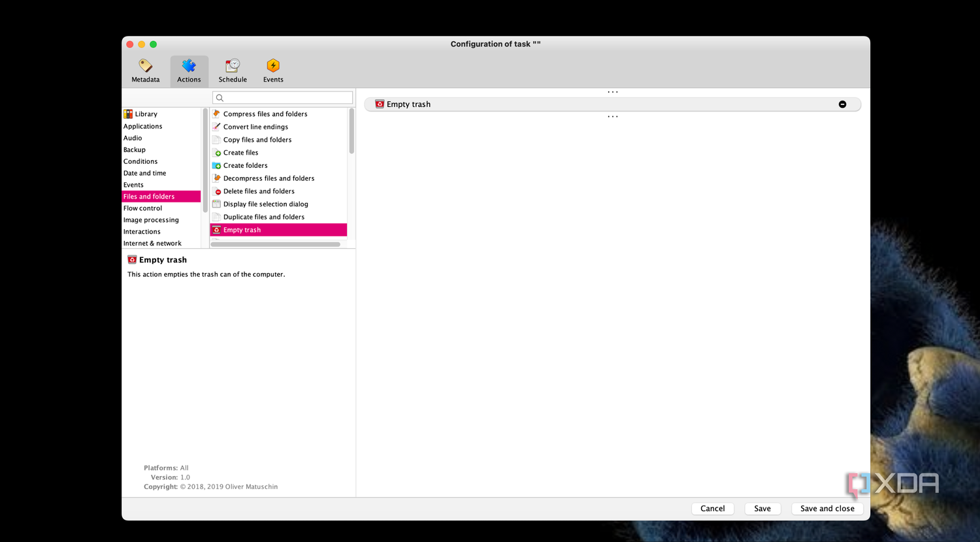Click the Copy files and folders icon
Viewport: 980px width, 542px height.
tap(216, 140)
